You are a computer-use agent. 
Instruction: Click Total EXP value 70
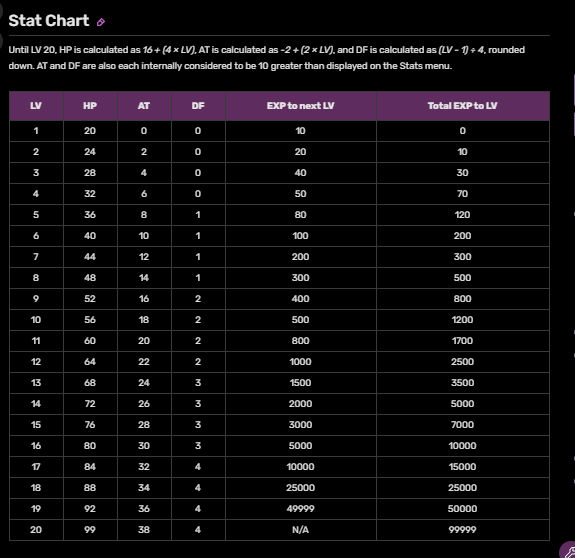pos(462,194)
